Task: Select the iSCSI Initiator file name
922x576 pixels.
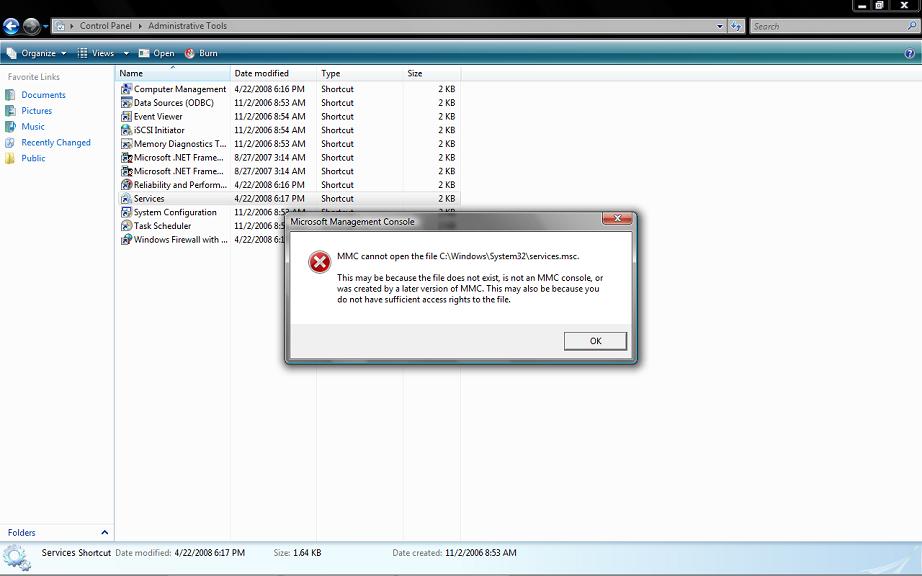Action: click(159, 130)
